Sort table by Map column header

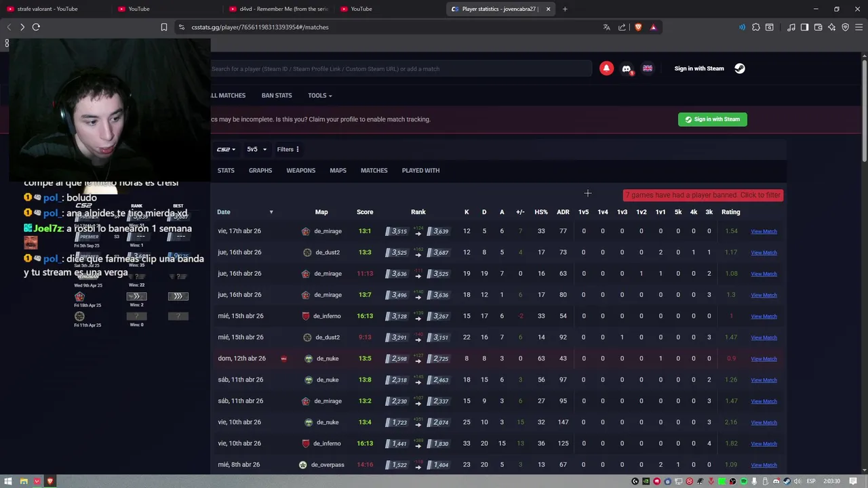(x=321, y=212)
